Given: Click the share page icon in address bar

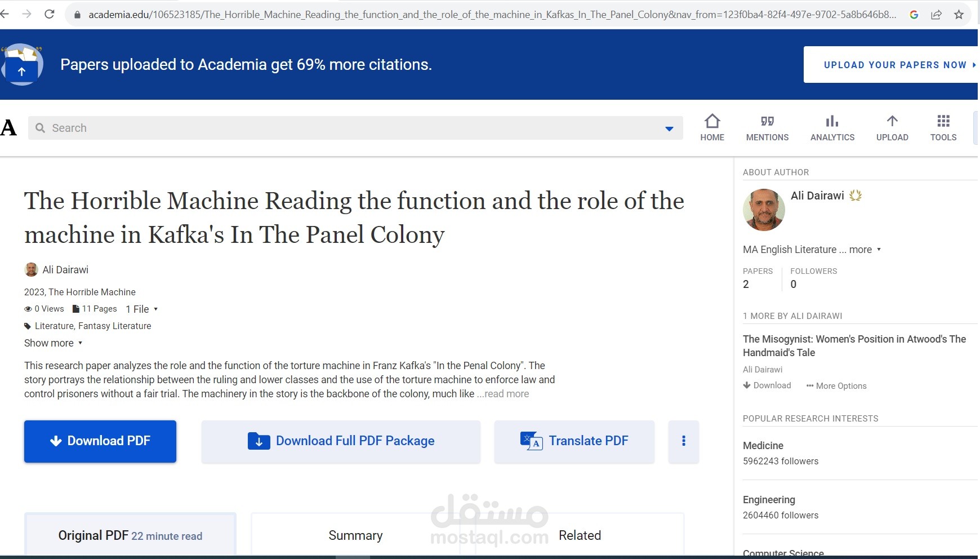Looking at the screenshot, I should pyautogui.click(x=936, y=15).
